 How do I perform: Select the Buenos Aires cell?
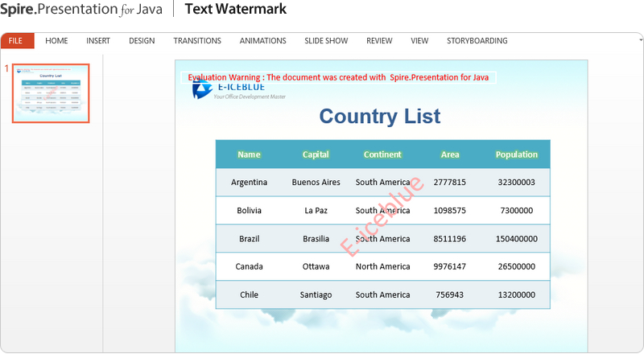pos(316,183)
